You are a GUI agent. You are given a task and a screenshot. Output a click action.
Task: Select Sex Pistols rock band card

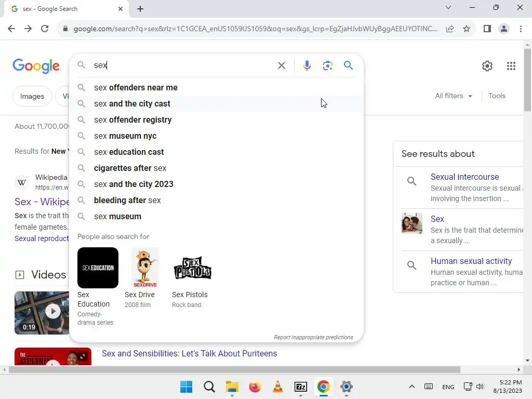click(192, 277)
